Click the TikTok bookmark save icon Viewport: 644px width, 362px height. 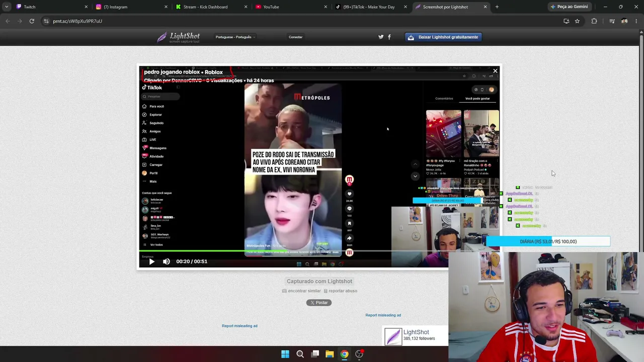349,223
